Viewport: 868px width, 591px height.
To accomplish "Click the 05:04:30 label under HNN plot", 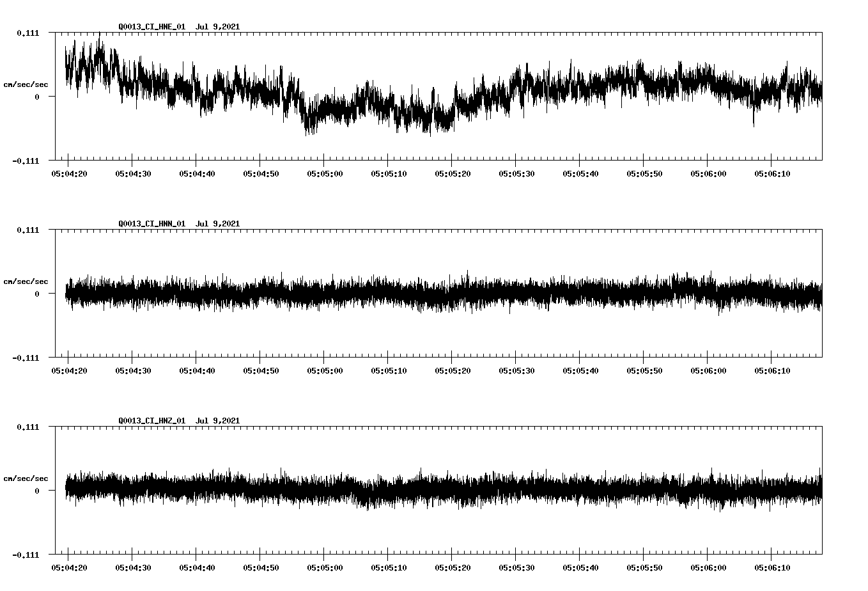I will click(x=133, y=370).
